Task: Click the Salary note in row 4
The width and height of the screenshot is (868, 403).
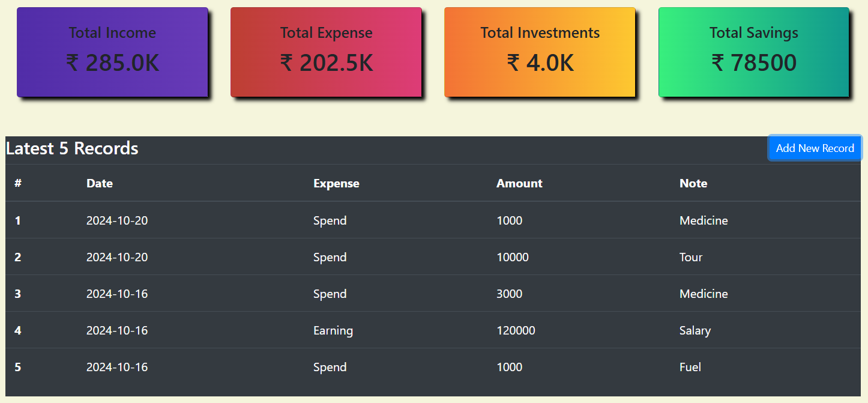Action: (x=695, y=330)
